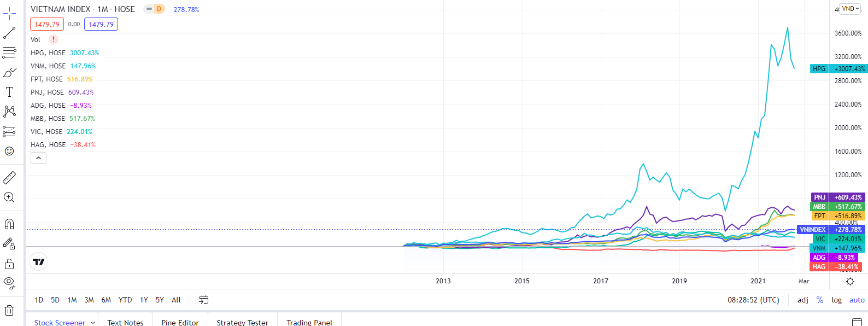Click the red 1479.79 price box
This screenshot has height=326, width=868.
[47, 24]
